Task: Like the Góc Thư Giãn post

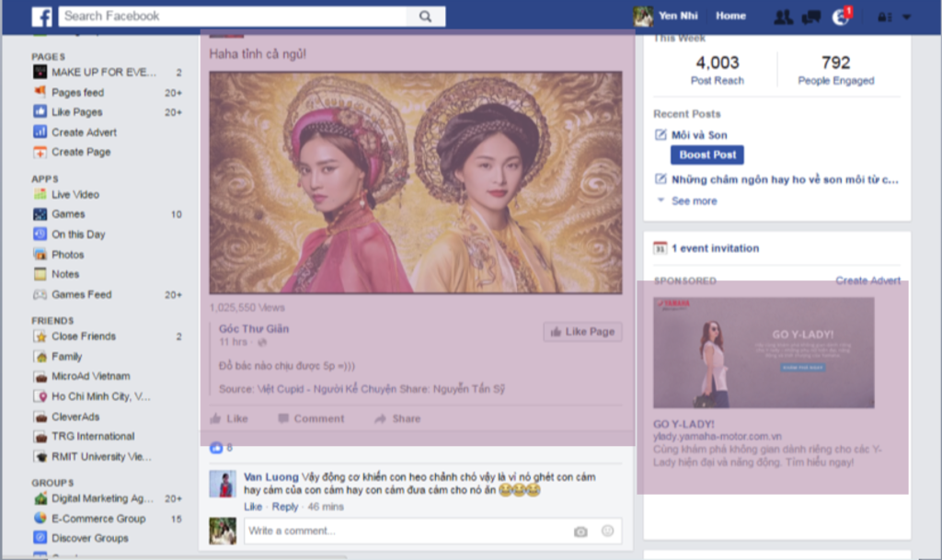Action: pyautogui.click(x=229, y=419)
